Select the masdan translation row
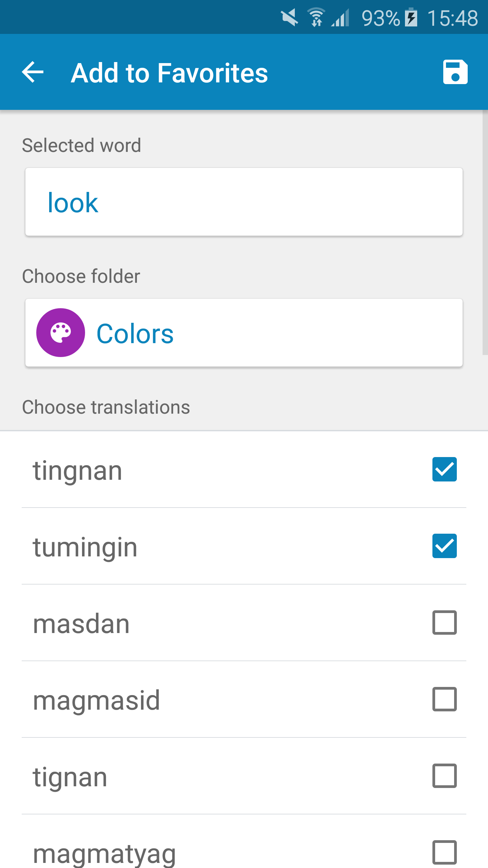 244,623
